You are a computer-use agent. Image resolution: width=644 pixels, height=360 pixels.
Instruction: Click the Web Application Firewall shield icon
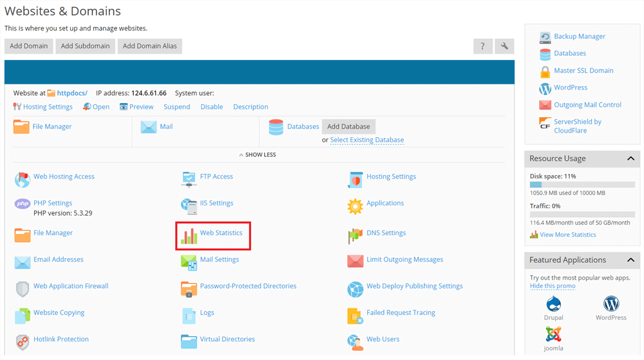[x=22, y=289]
